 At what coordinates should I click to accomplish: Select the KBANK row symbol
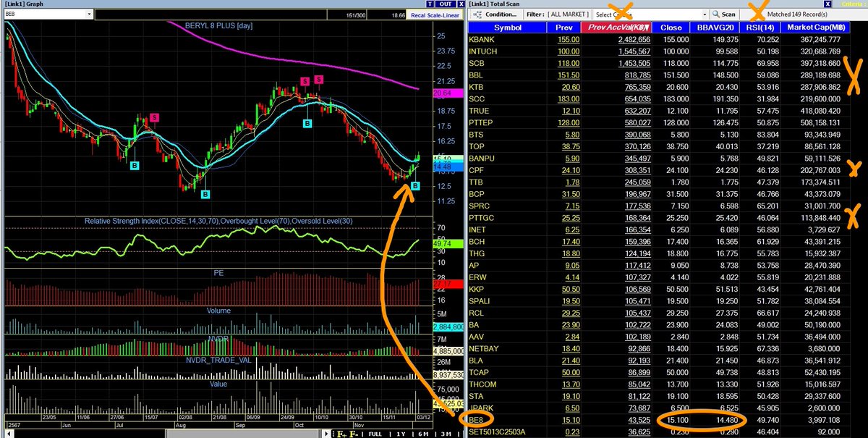[x=483, y=38]
